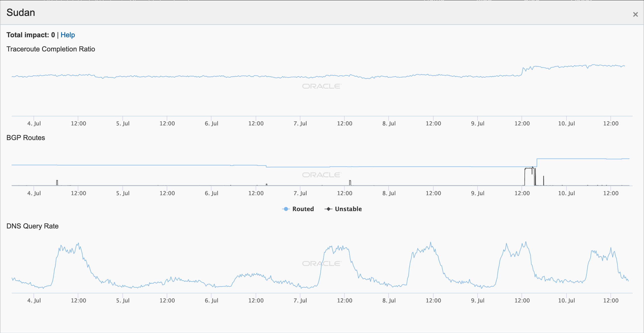Screen dimensions: 644x333
Task: Toggle the Routed legend series
Action: click(x=303, y=209)
